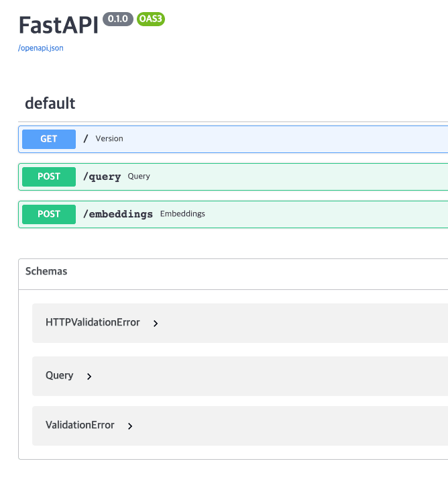Expand HTTPValidationError schema chevron
Screen dimensions: 448x494
[156, 324]
